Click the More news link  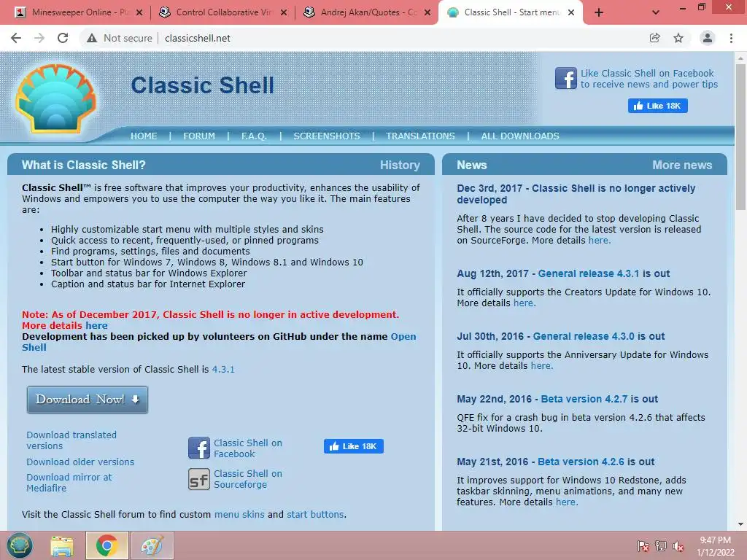[682, 166]
